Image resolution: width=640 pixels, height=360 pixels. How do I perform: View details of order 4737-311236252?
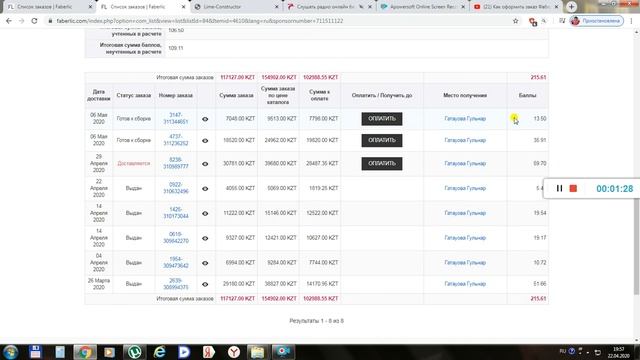click(205, 141)
